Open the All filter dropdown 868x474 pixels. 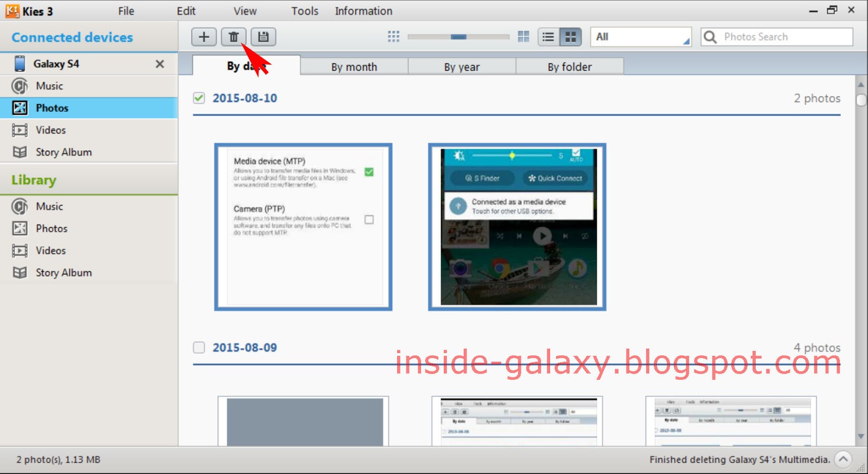641,37
